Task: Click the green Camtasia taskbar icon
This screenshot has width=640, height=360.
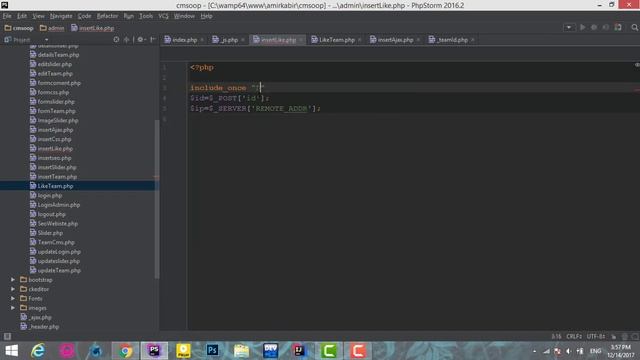Action: tap(329, 351)
